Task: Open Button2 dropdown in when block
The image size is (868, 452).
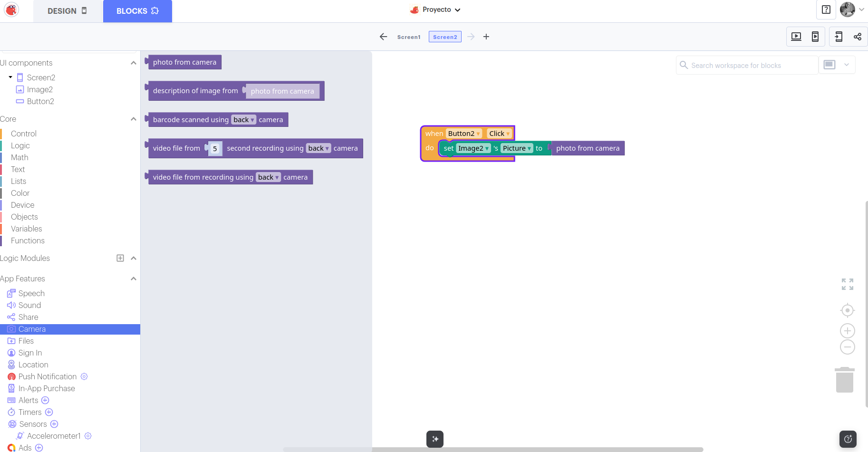Action: pyautogui.click(x=464, y=134)
